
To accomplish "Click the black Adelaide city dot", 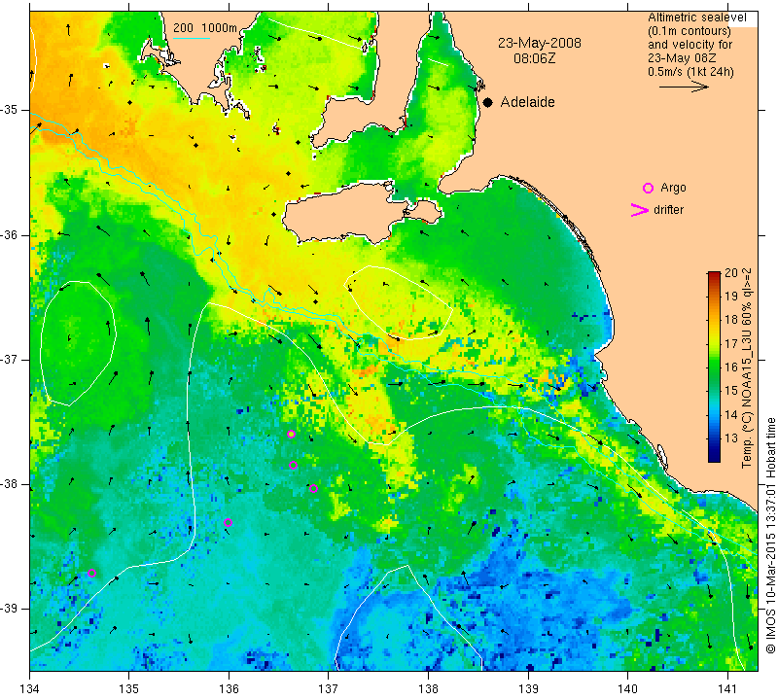I will click(x=488, y=102).
